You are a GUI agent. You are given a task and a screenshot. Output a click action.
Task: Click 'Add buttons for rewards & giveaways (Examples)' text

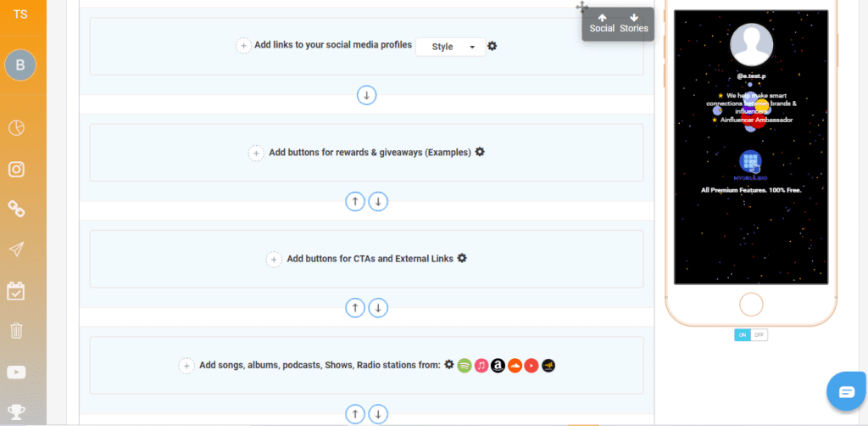tap(370, 153)
